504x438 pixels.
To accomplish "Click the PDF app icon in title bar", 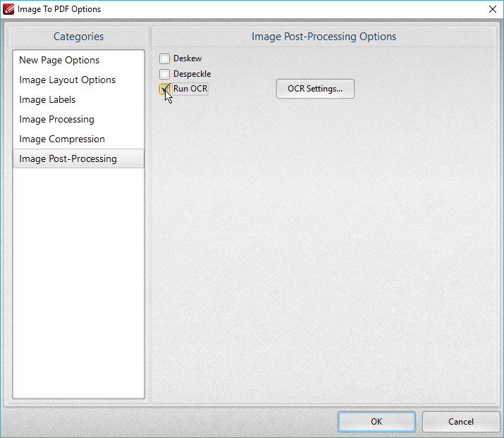I will [x=8, y=9].
